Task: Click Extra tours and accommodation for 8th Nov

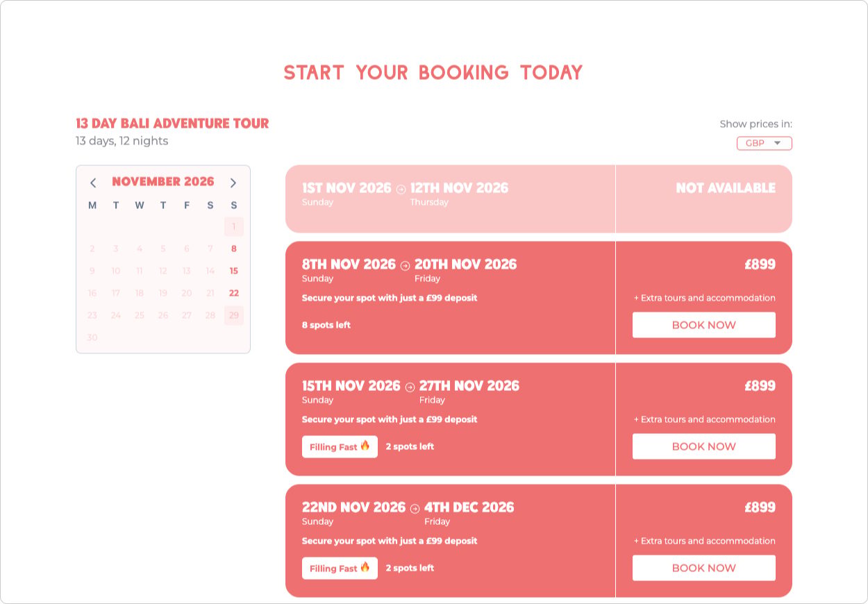Action: tap(705, 298)
